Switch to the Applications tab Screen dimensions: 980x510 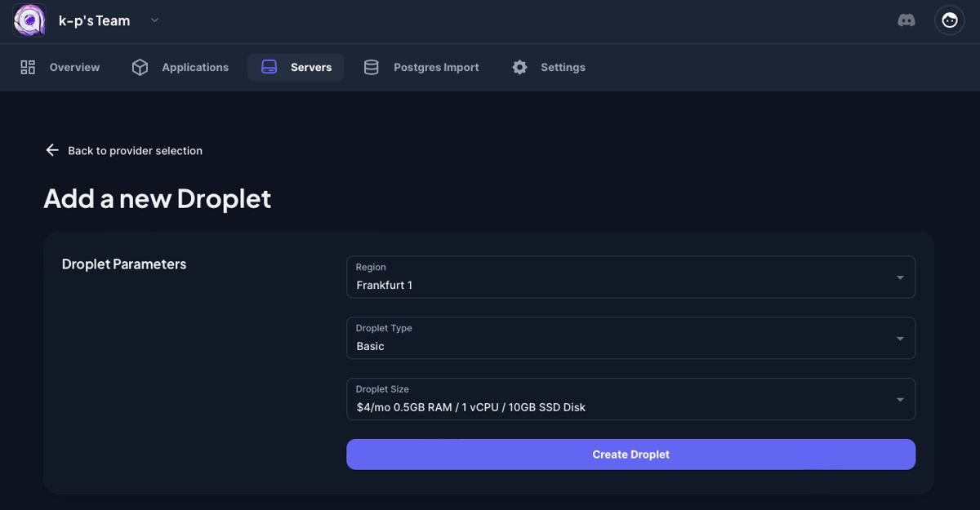(195, 67)
